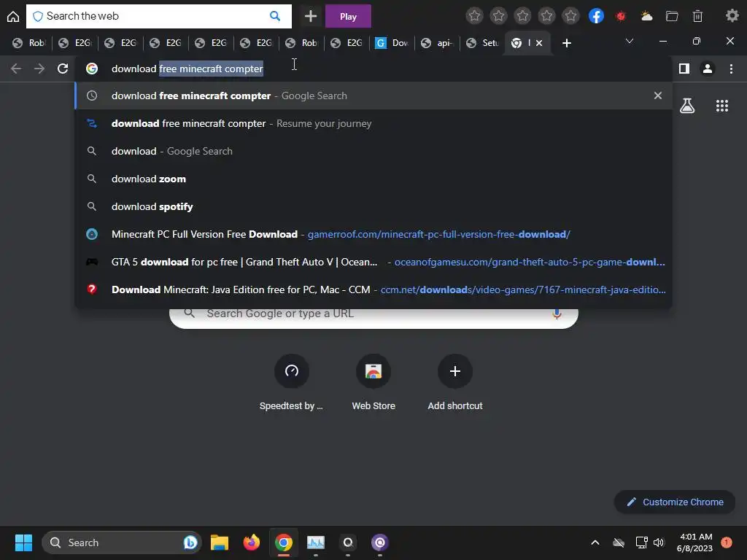Open the weather cloud icon
The width and height of the screenshot is (747, 560).
coord(646,16)
